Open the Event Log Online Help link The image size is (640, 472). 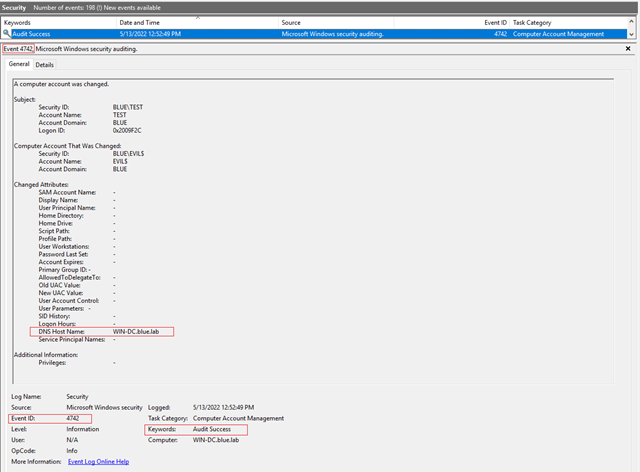(98, 461)
